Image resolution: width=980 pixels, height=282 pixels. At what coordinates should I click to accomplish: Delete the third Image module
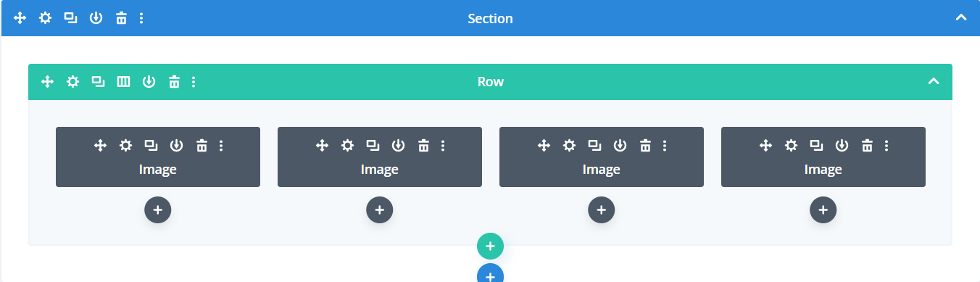(645, 146)
